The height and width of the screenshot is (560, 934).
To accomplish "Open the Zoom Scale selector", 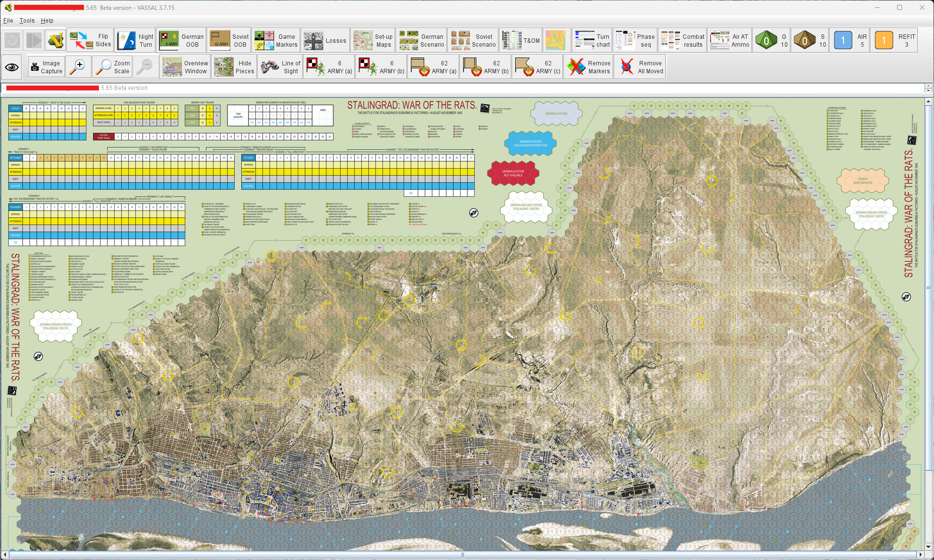I will (x=112, y=67).
